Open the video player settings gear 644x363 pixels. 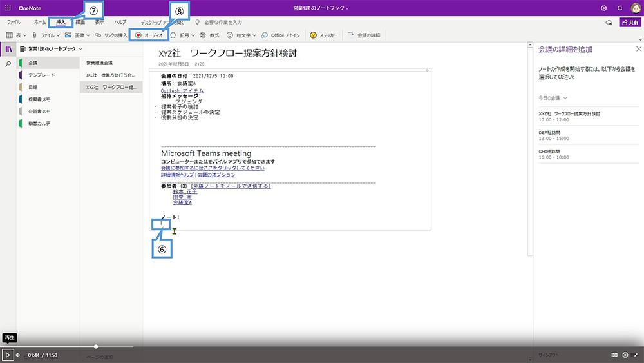pos(625,355)
